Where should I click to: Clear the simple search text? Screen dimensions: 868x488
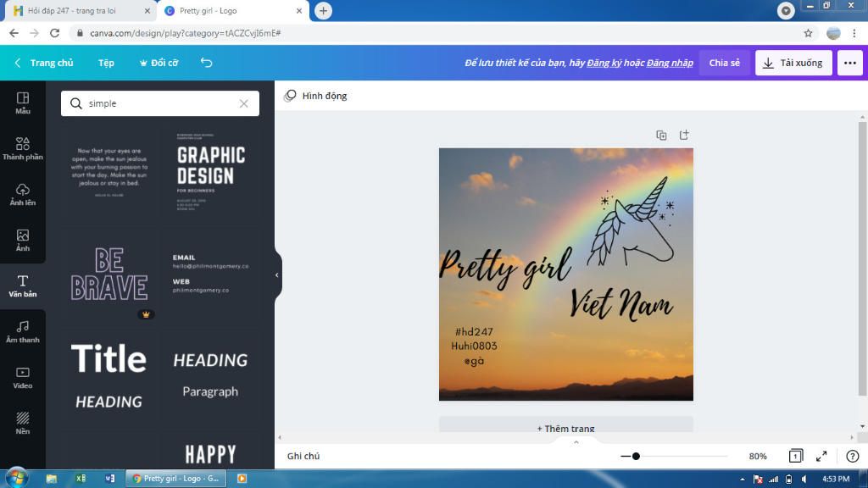(243, 103)
